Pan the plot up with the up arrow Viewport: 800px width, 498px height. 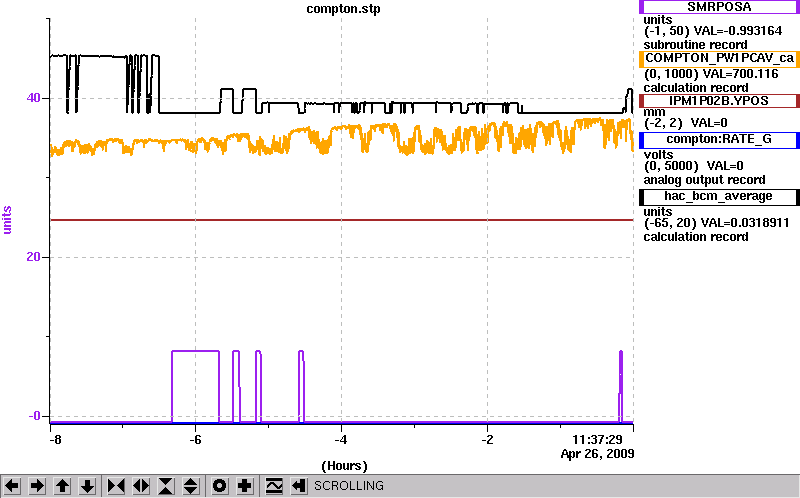62,486
